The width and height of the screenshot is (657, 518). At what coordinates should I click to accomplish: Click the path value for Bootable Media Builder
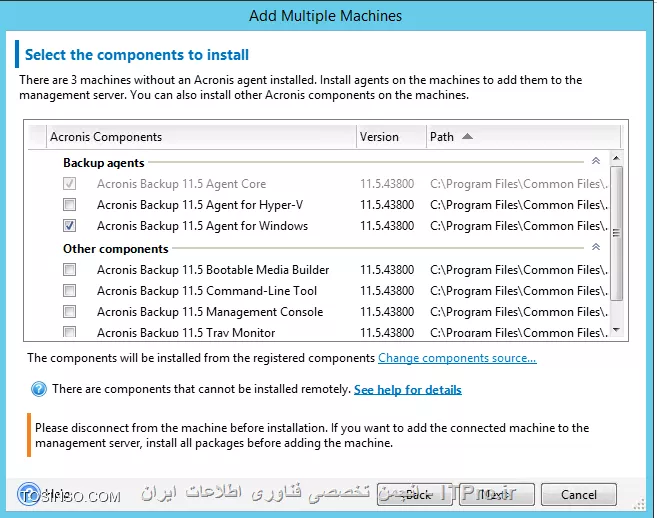pyautogui.click(x=519, y=270)
